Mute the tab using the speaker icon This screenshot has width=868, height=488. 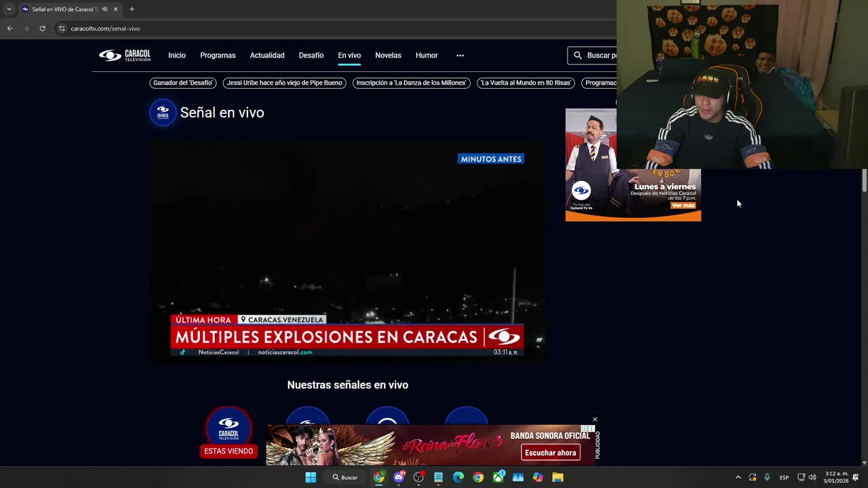pyautogui.click(x=104, y=9)
